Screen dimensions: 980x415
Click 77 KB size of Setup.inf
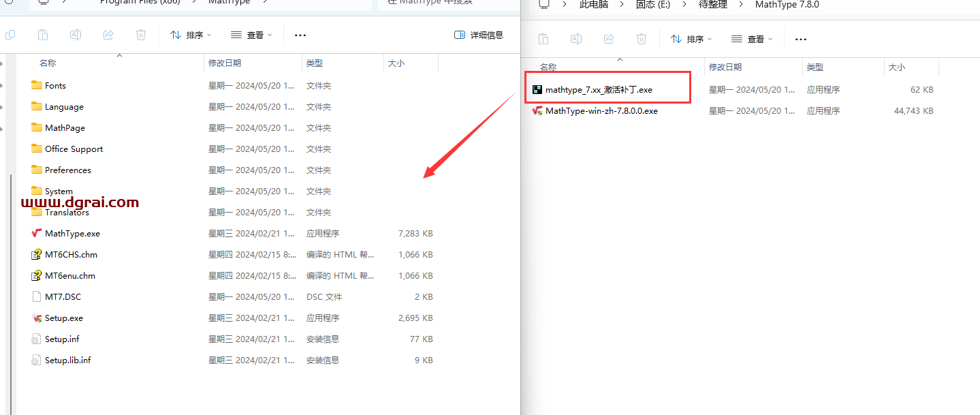(x=421, y=339)
